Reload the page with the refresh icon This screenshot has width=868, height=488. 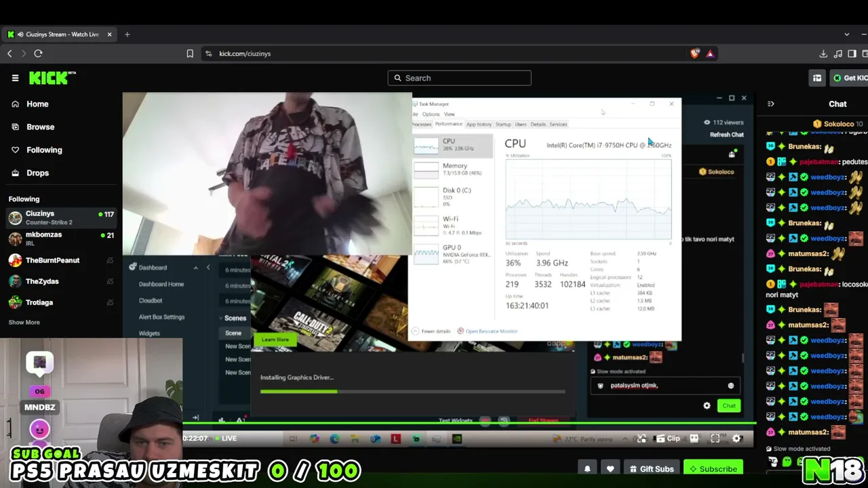click(38, 54)
